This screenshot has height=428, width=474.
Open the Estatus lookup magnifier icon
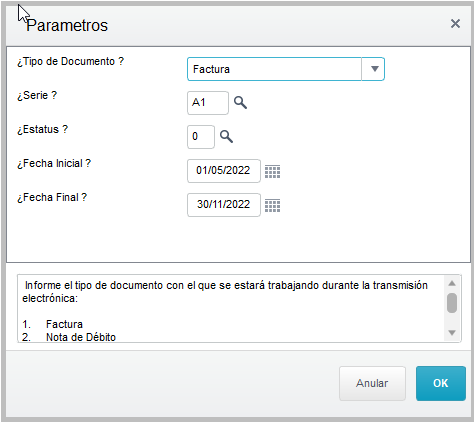[x=226, y=137]
